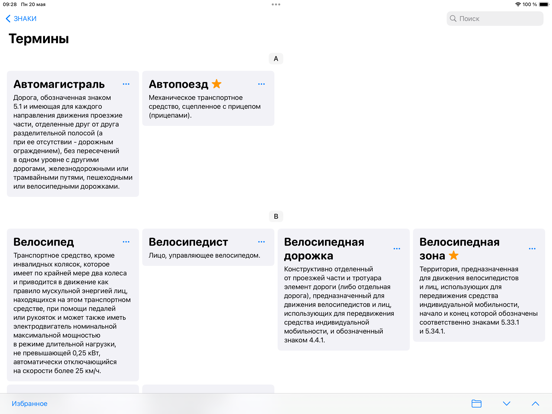The image size is (552, 414).
Task: Select section letter А header
Action: pos(276,58)
